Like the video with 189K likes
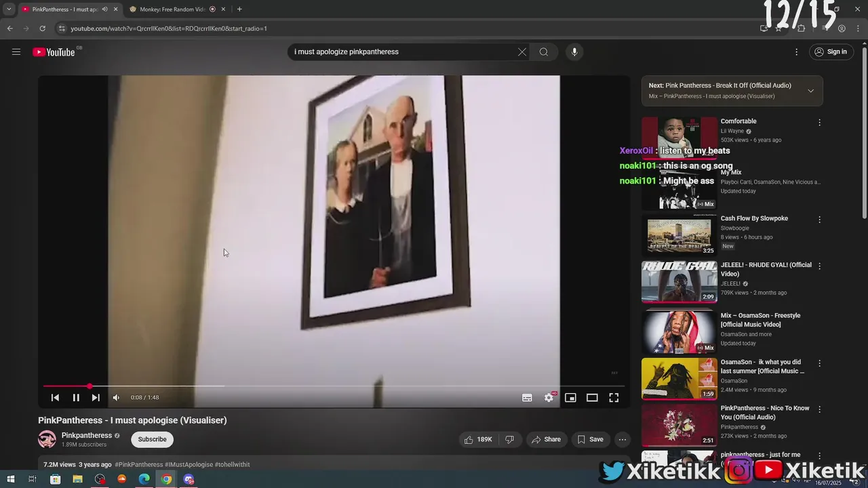Image resolution: width=868 pixels, height=488 pixels. [x=478, y=439]
